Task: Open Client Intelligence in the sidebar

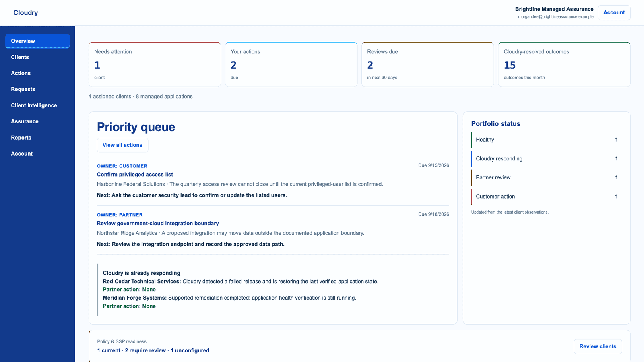Action: point(37,105)
